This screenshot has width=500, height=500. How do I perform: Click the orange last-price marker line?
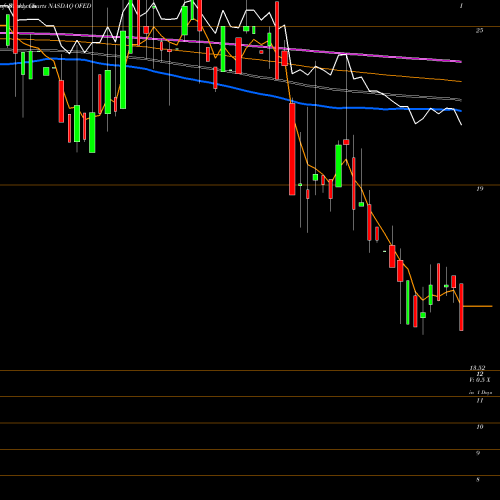477,306
